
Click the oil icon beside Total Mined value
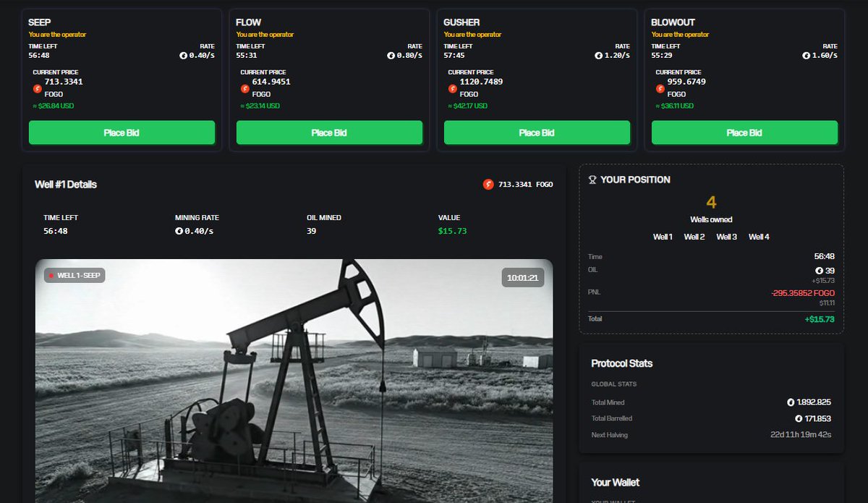point(791,402)
